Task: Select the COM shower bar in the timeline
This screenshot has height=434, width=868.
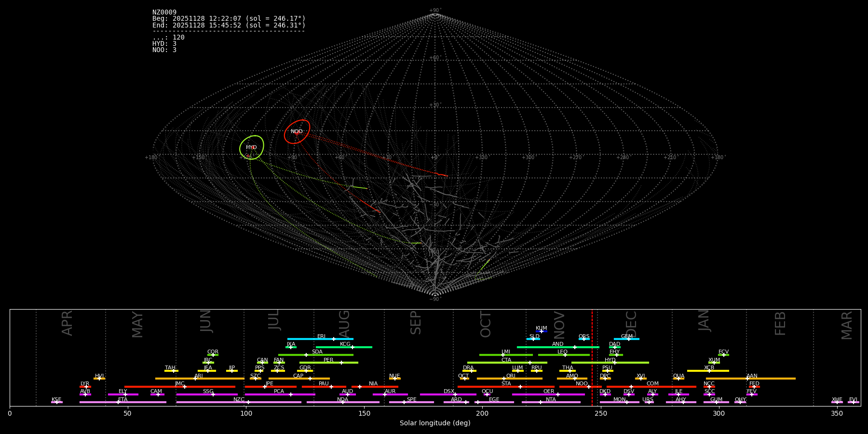Action: (652, 387)
